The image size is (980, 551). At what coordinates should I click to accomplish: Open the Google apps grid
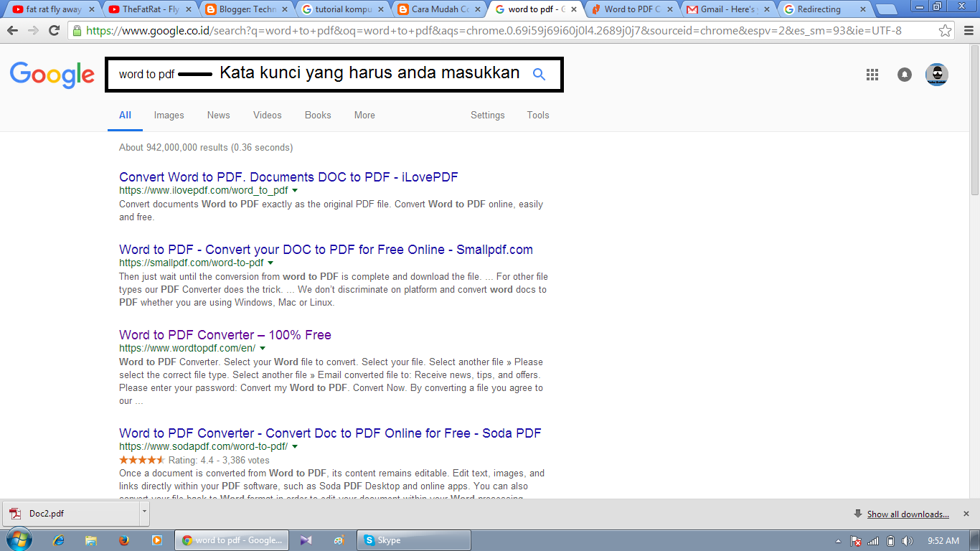(872, 75)
